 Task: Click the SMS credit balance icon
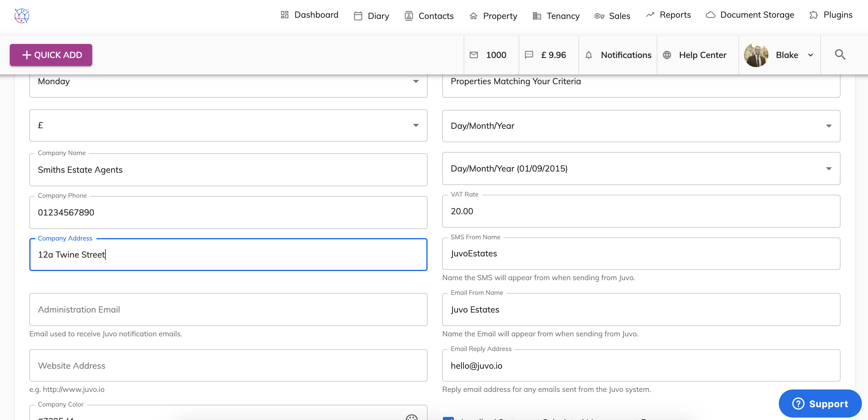pyautogui.click(x=529, y=55)
